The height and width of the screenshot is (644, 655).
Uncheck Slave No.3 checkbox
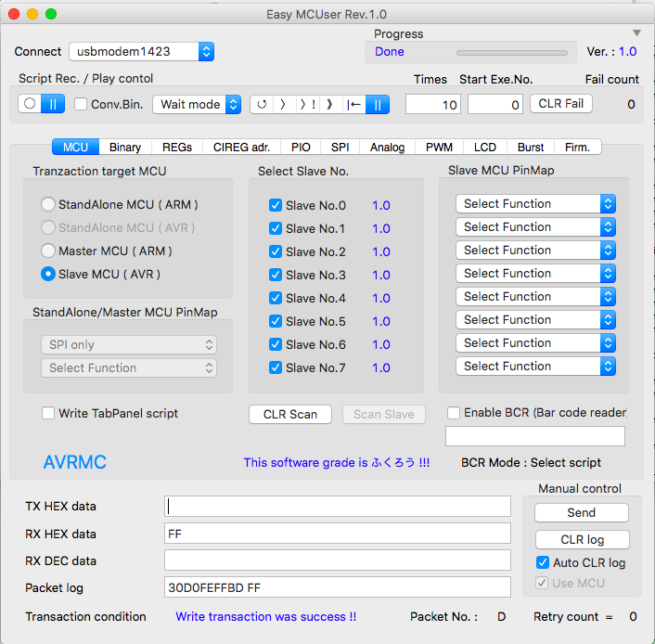click(276, 276)
